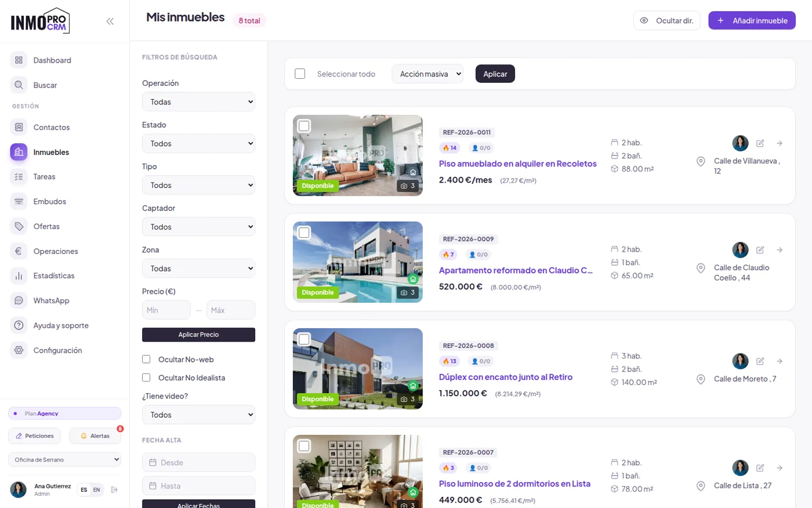Viewport: 812px width, 508px height.
Task: Click the Contactos icon in the sidebar
Action: [x=19, y=128]
